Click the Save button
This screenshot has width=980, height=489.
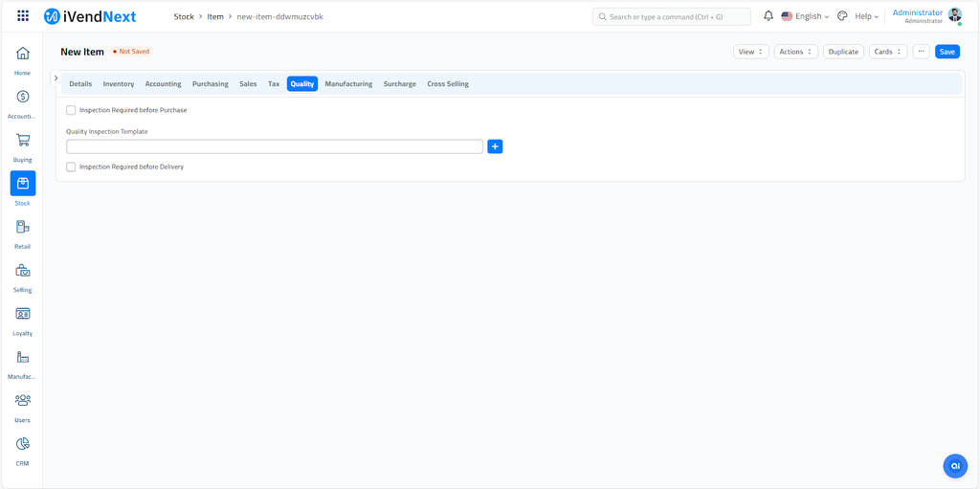point(947,52)
